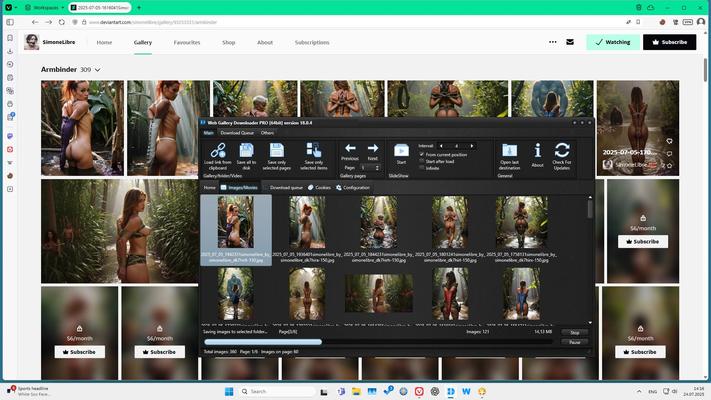Toggle Start after load checkbox
The height and width of the screenshot is (400, 711).
422,161
